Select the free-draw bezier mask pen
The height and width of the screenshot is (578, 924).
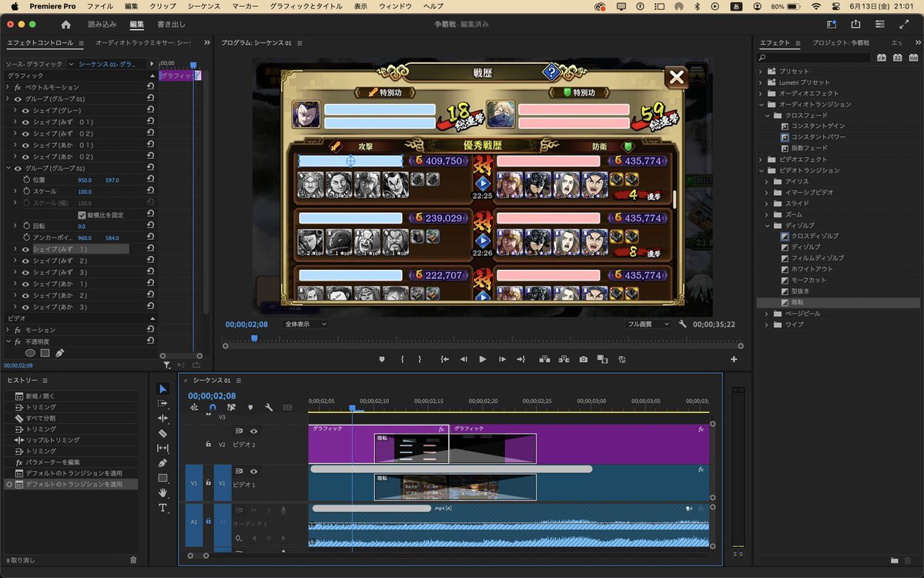59,353
